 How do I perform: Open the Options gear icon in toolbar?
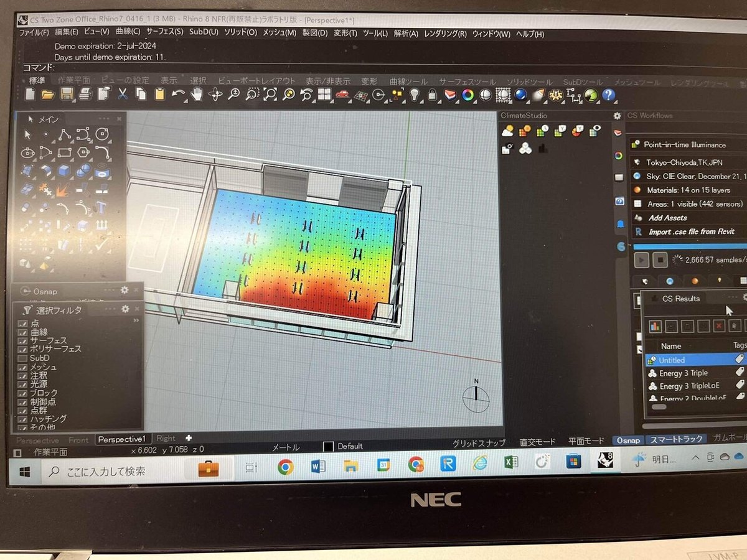556,95
